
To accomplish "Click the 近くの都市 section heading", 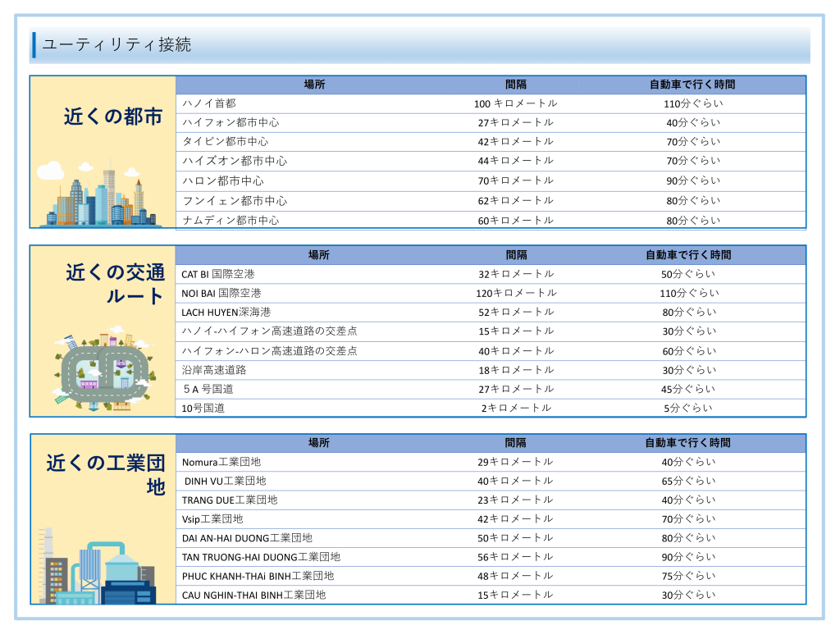I will [x=113, y=116].
